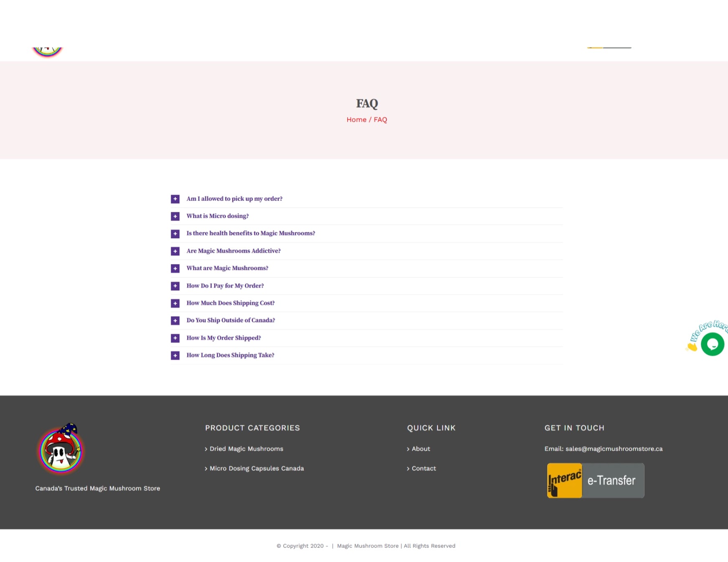Open the Contact quick link

tap(423, 468)
